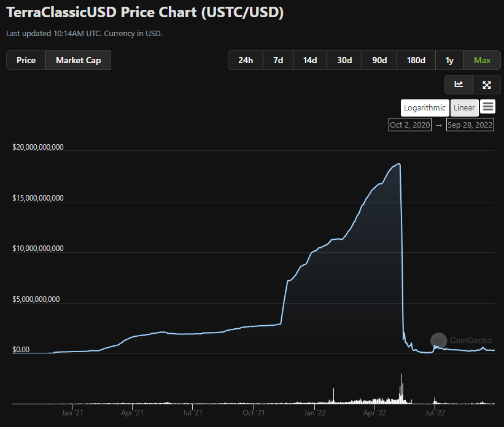Click the Oct '21 timeline label
Image resolution: width=504 pixels, height=427 pixels.
click(x=254, y=413)
